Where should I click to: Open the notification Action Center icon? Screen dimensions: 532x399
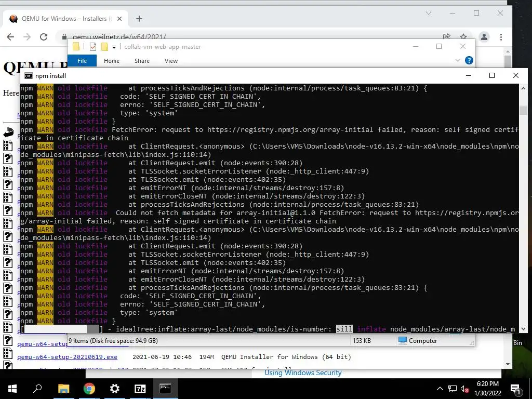click(516, 389)
